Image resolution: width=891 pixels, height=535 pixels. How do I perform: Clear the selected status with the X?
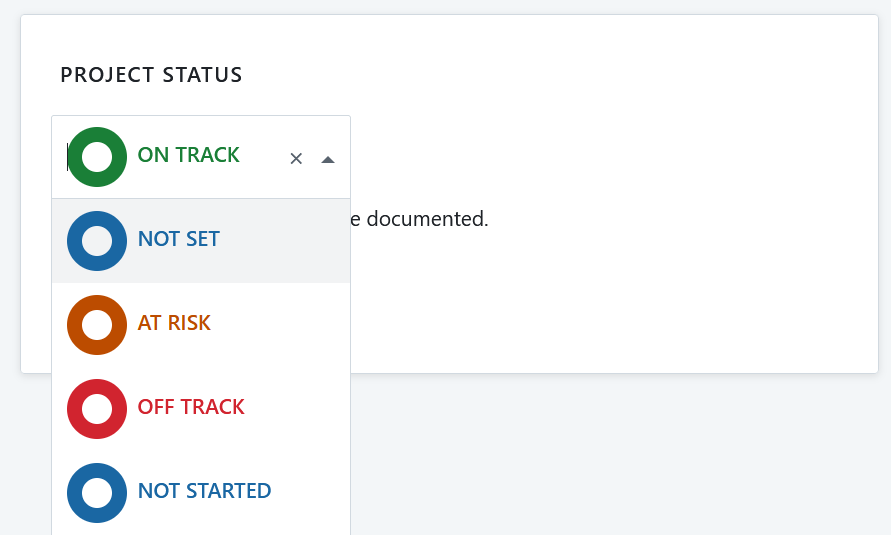click(x=296, y=158)
